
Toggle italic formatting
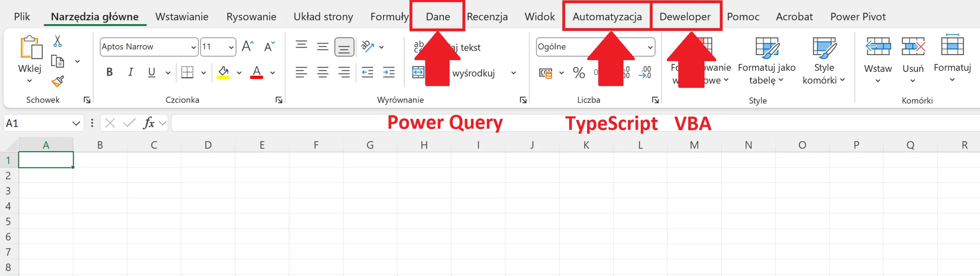click(131, 72)
